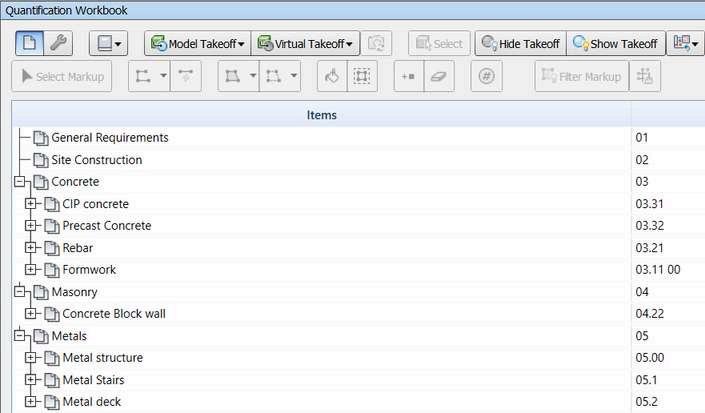Select the Masonry label
Image resolution: width=705 pixels, height=413 pixels.
tap(74, 292)
